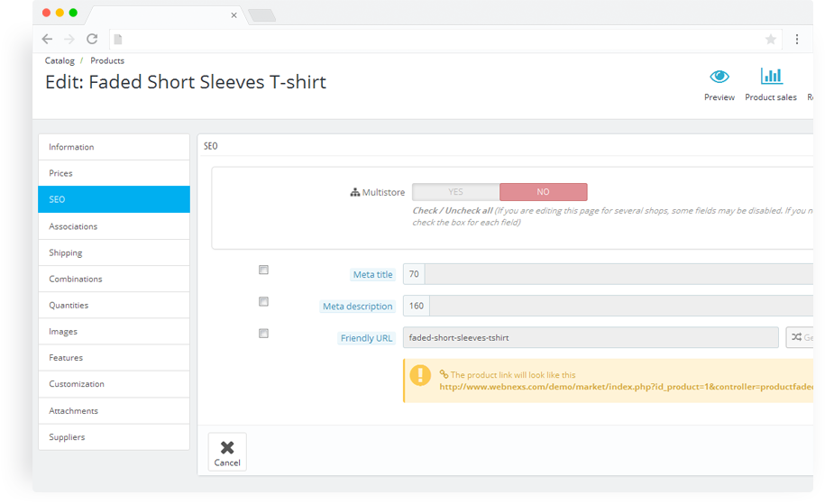
Task: Click the Meta description label
Action: [x=358, y=307]
